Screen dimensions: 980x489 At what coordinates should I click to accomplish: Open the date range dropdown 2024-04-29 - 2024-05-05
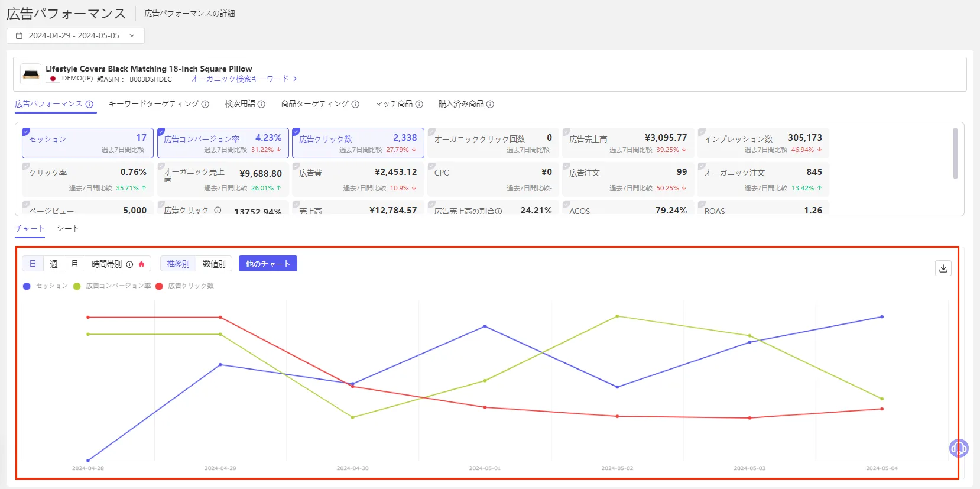(x=76, y=35)
